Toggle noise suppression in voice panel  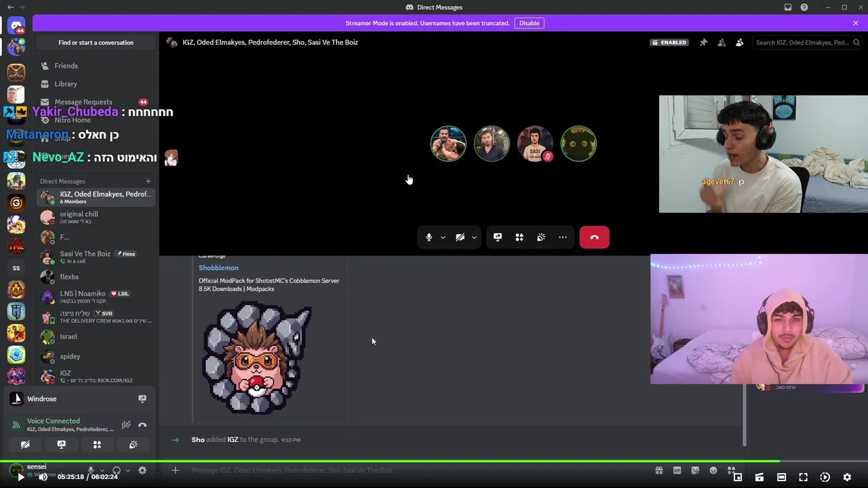126,425
